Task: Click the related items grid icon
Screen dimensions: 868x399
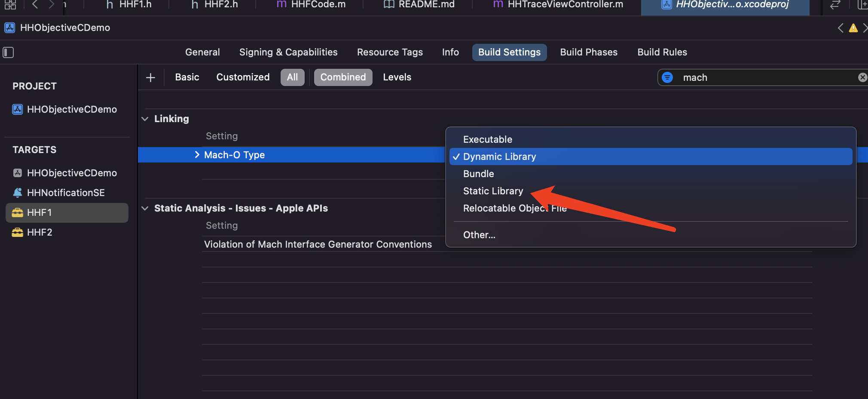Action: coord(10,5)
